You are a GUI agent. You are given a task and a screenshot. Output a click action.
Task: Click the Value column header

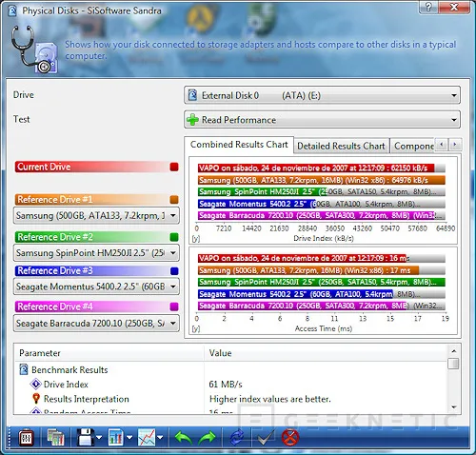[327, 353]
